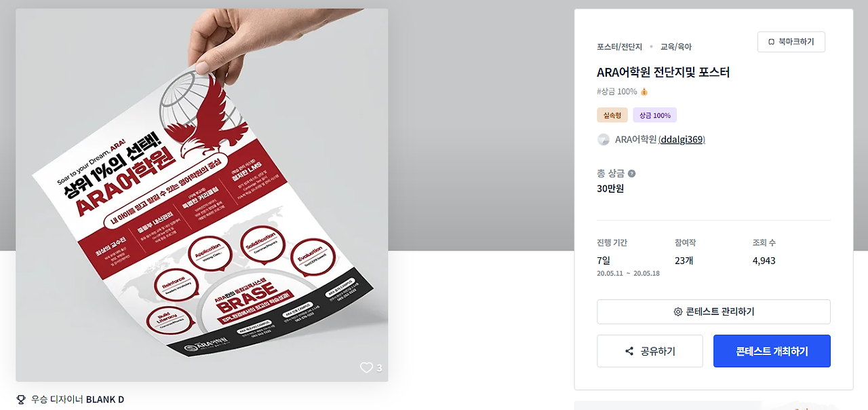Open the 교육/육아 category link
Screen dimensions: 868x410
coord(676,47)
